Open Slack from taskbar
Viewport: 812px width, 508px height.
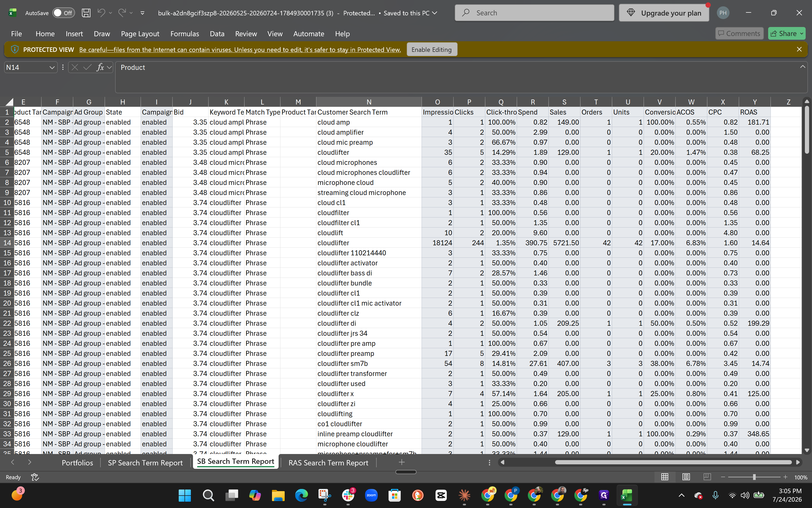pyautogui.click(x=348, y=495)
